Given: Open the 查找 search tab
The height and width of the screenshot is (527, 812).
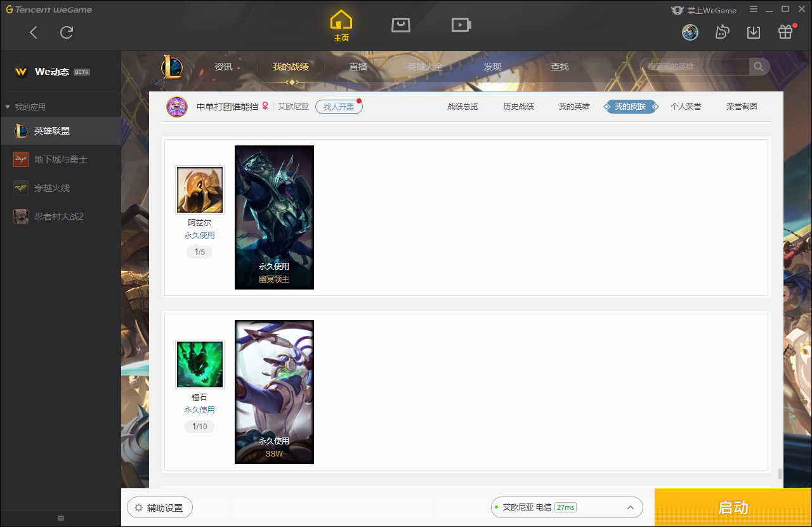Looking at the screenshot, I should (560, 67).
